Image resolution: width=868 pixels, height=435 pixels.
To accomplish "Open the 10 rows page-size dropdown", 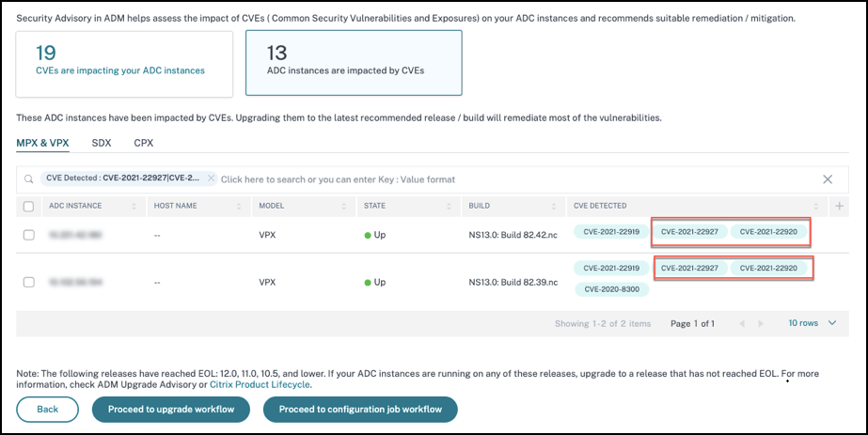I will [x=813, y=323].
